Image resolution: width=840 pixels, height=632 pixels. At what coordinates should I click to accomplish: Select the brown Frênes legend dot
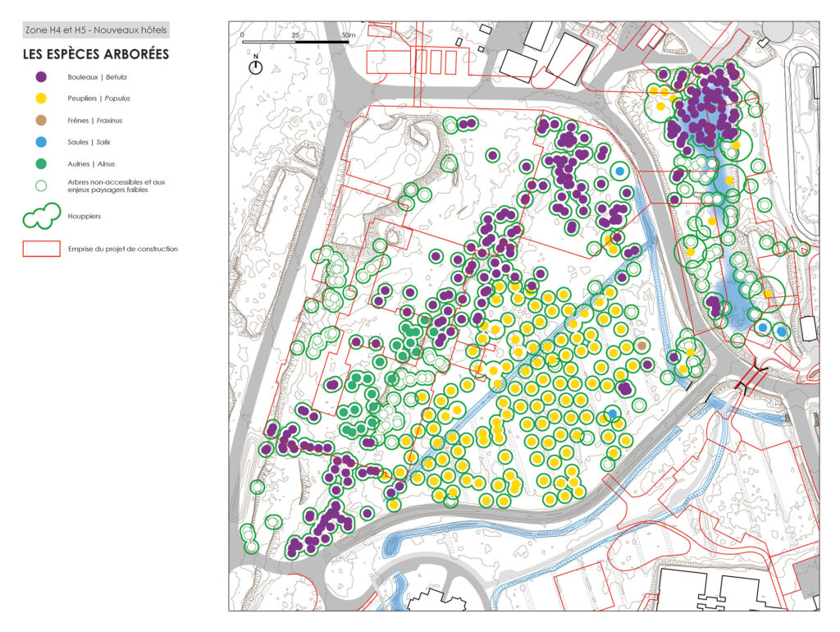coord(41,121)
